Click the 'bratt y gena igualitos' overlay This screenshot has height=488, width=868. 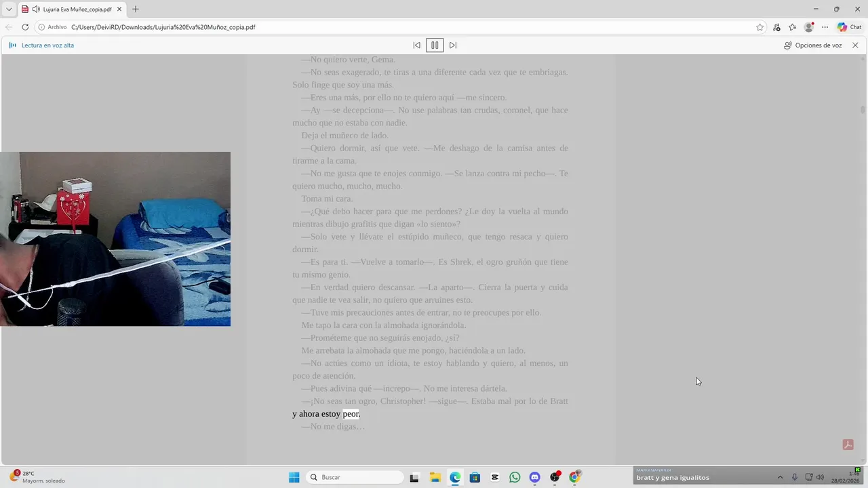click(673, 478)
